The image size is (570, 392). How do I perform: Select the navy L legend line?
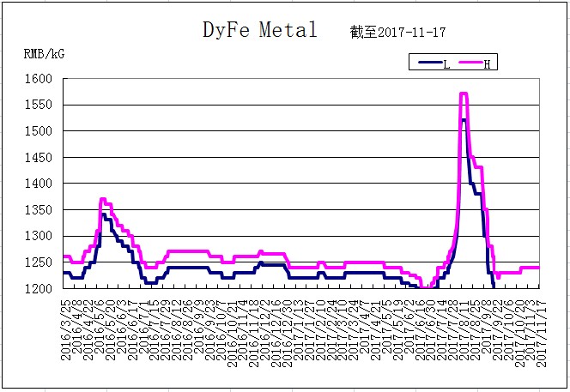[430, 63]
